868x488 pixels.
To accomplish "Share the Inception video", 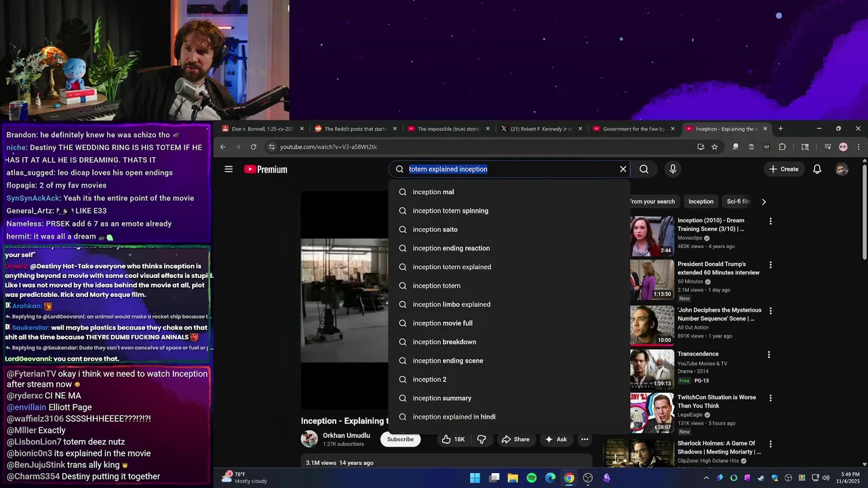I will (515, 439).
